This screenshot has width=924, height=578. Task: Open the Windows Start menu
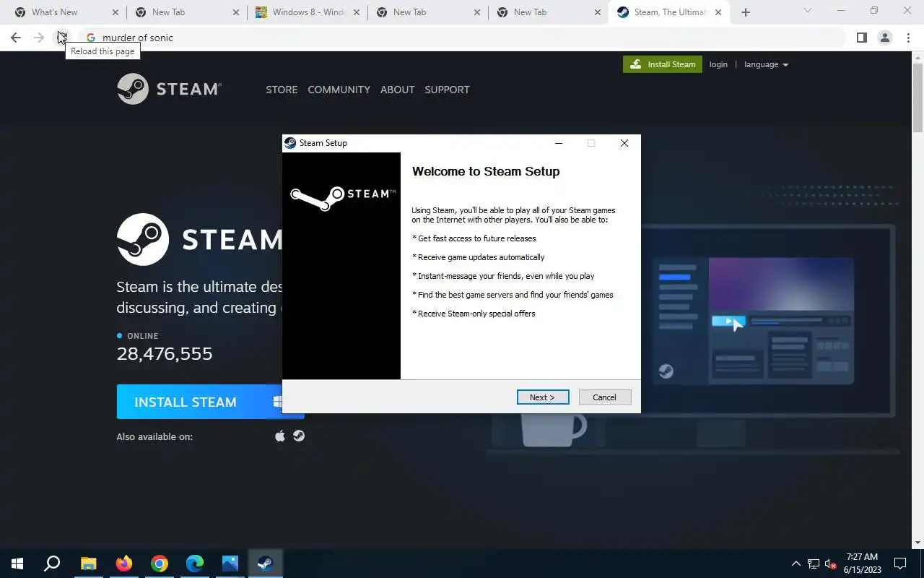[x=17, y=564]
